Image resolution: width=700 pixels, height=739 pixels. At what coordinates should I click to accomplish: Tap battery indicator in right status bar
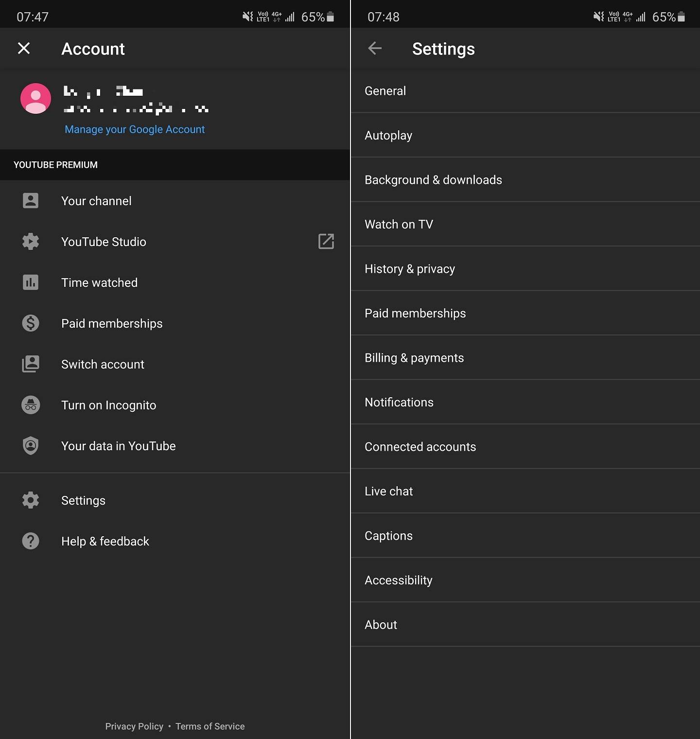(682, 17)
